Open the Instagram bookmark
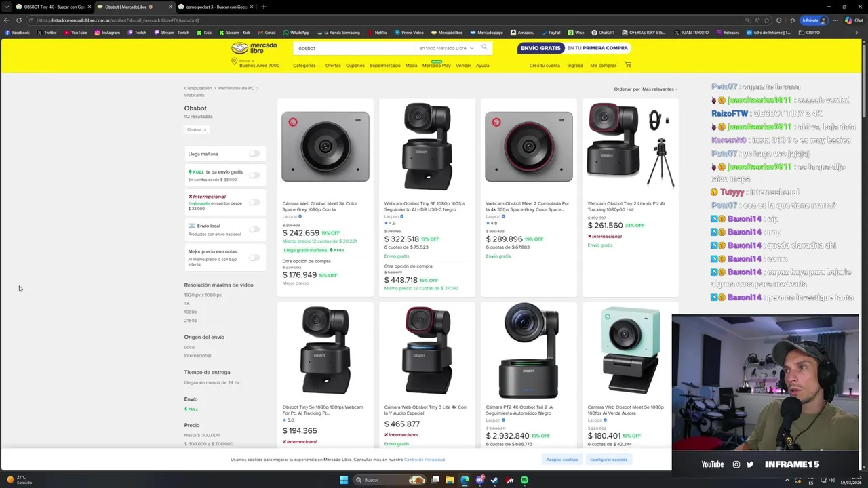 107,33
